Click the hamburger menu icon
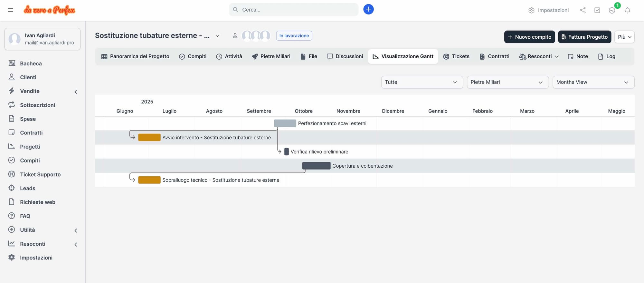The image size is (644, 283). [10, 10]
